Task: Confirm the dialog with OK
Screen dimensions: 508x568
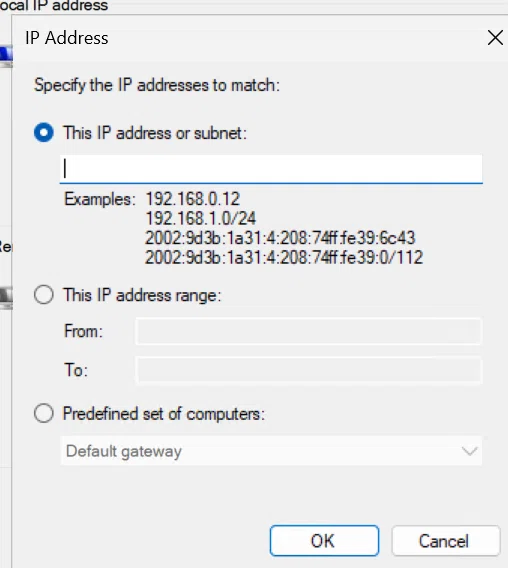Action: click(324, 541)
